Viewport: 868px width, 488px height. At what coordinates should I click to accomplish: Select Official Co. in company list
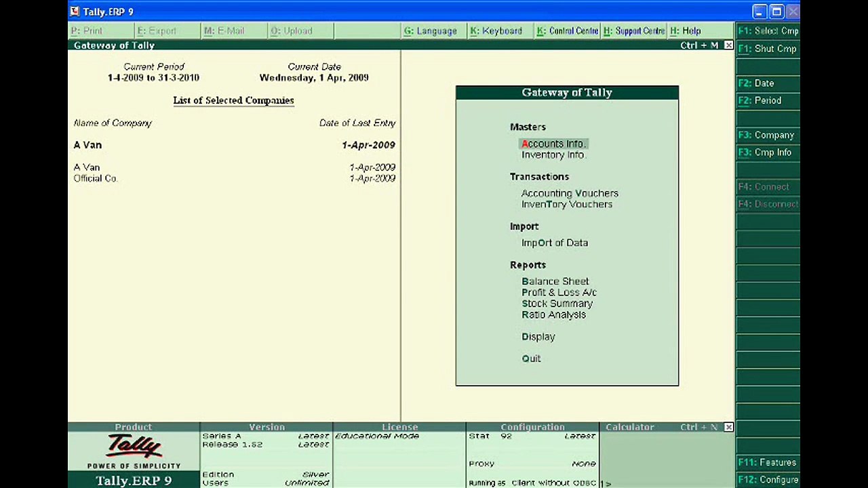pos(96,178)
